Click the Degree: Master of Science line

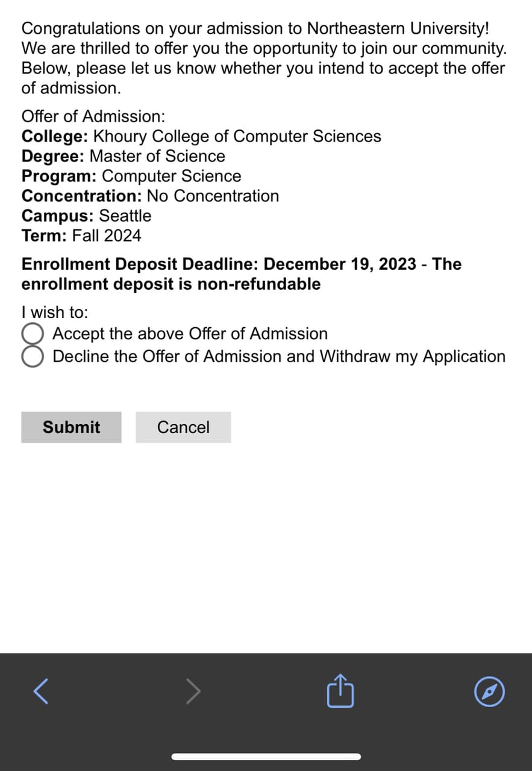click(x=124, y=156)
